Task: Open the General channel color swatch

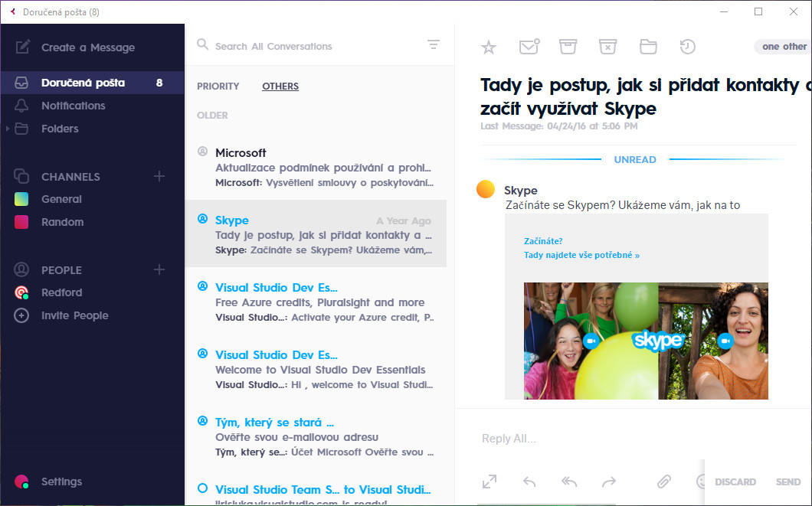Action: (21, 199)
